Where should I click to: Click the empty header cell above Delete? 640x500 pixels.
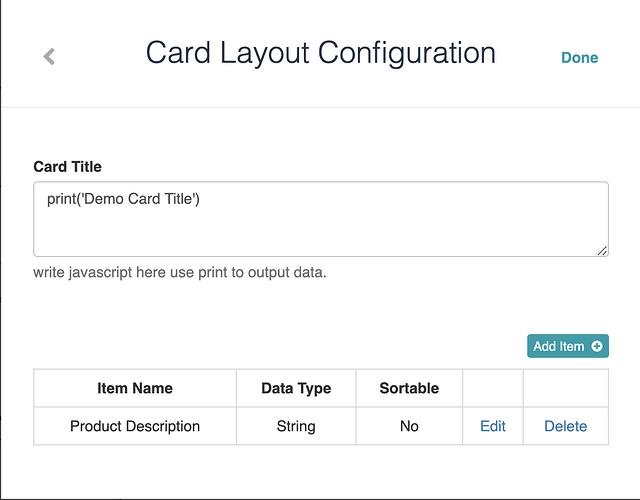click(x=565, y=388)
